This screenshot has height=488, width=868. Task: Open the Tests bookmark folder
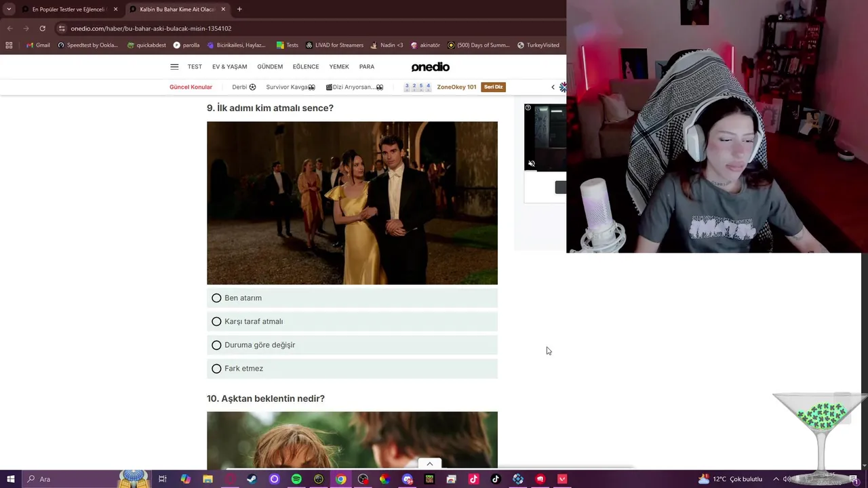288,45
